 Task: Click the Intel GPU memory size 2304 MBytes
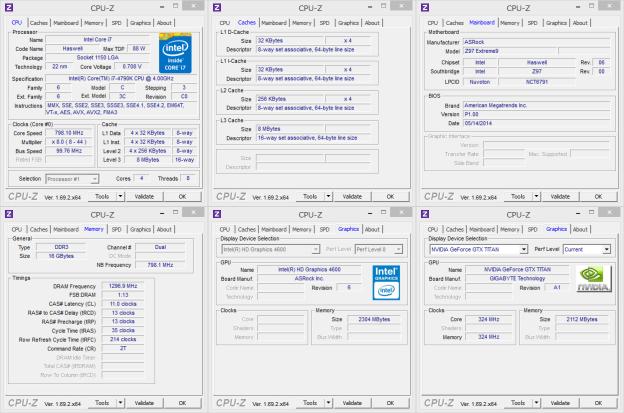tap(374, 319)
